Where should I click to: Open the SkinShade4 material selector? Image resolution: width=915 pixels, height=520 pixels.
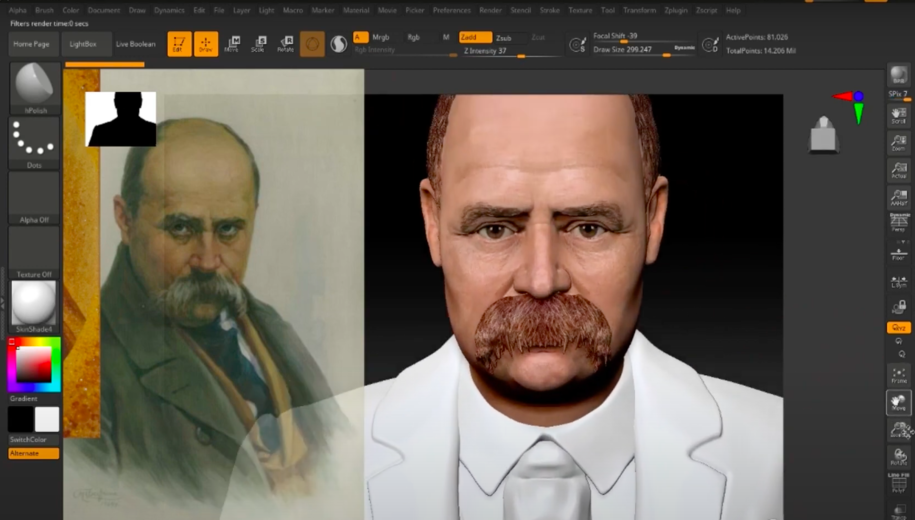(x=34, y=306)
